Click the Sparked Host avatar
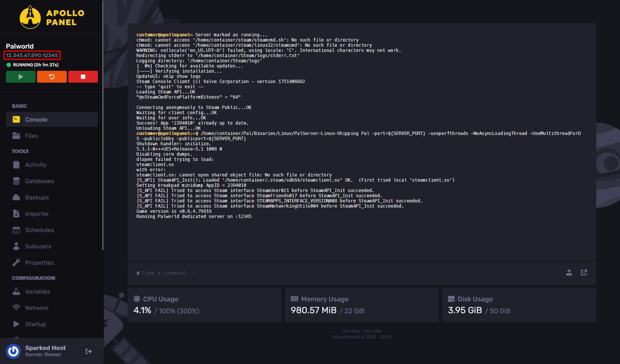Image resolution: width=620 pixels, height=364 pixels. (14, 351)
